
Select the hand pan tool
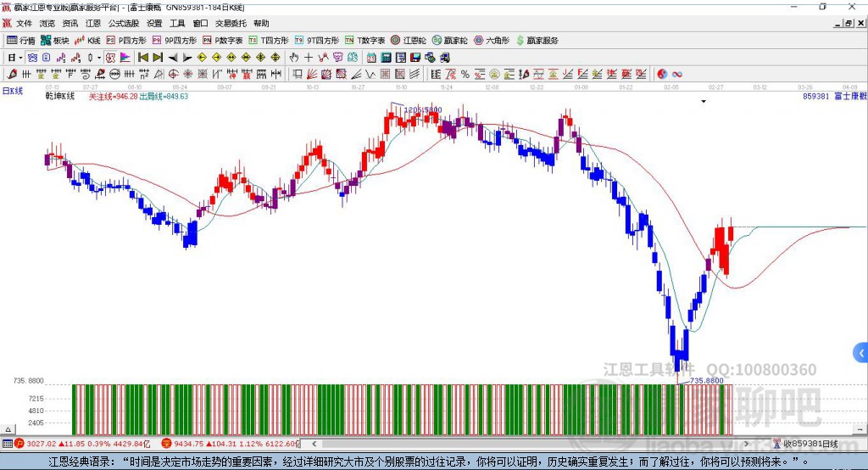(x=294, y=58)
